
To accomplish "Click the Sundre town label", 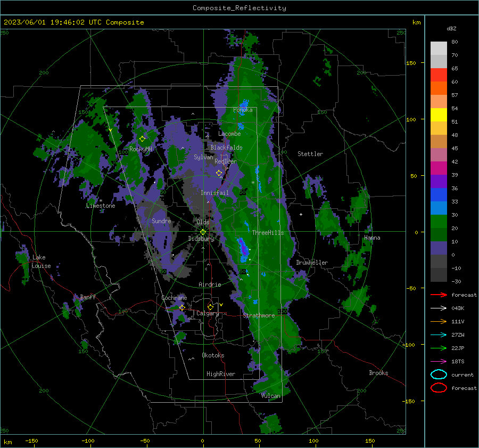I will pos(161,221).
